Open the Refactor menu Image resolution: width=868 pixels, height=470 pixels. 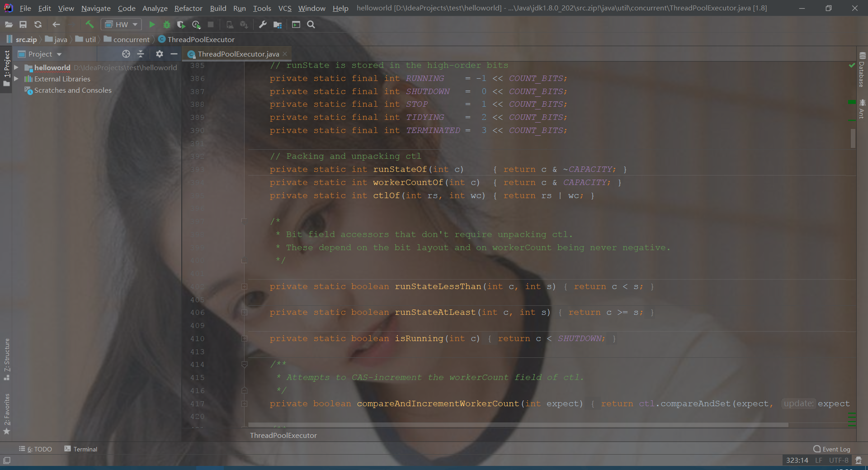point(188,8)
